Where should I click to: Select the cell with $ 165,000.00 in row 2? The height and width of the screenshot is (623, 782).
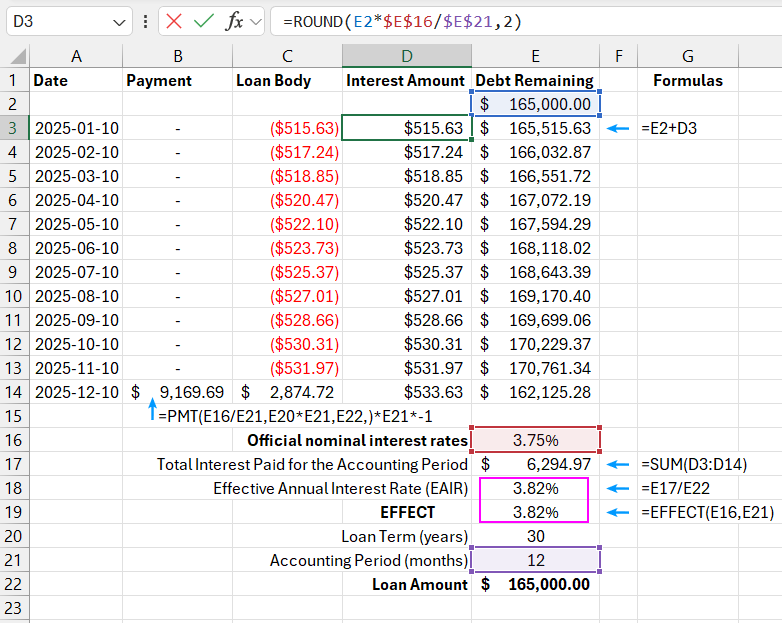535,104
